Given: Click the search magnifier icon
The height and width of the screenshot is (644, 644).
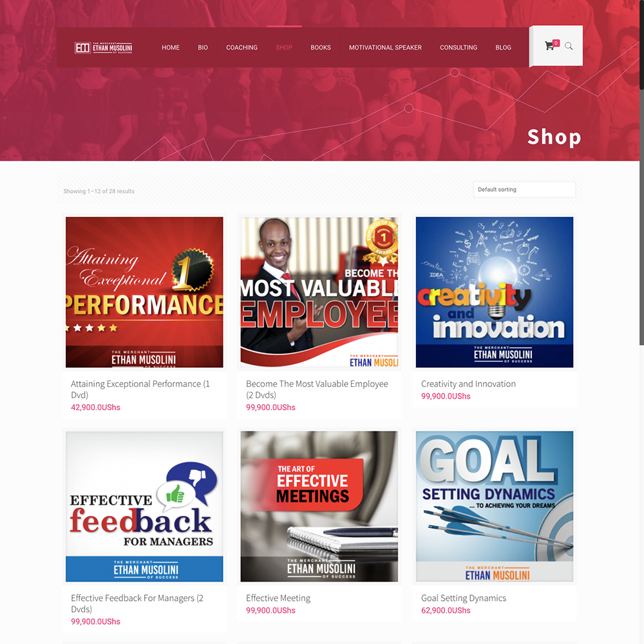Looking at the screenshot, I should click(569, 46).
